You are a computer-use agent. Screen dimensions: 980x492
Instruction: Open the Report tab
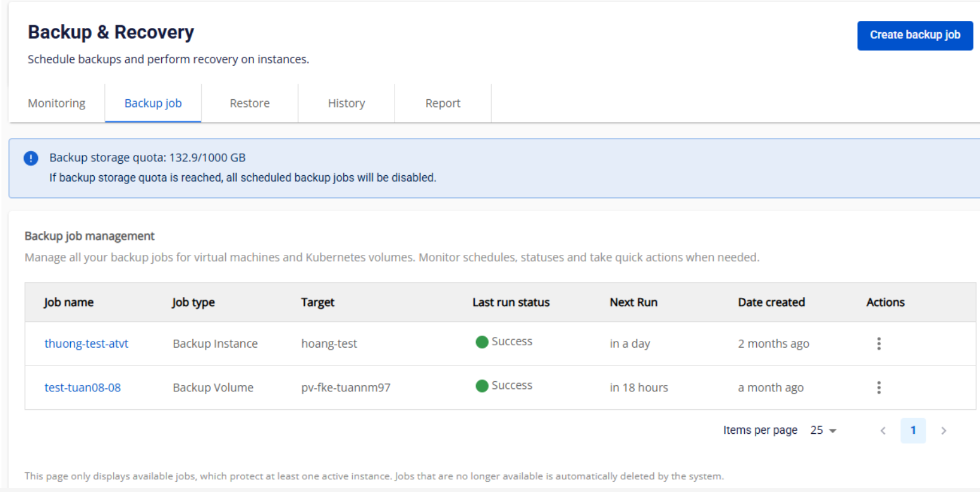pyautogui.click(x=443, y=103)
